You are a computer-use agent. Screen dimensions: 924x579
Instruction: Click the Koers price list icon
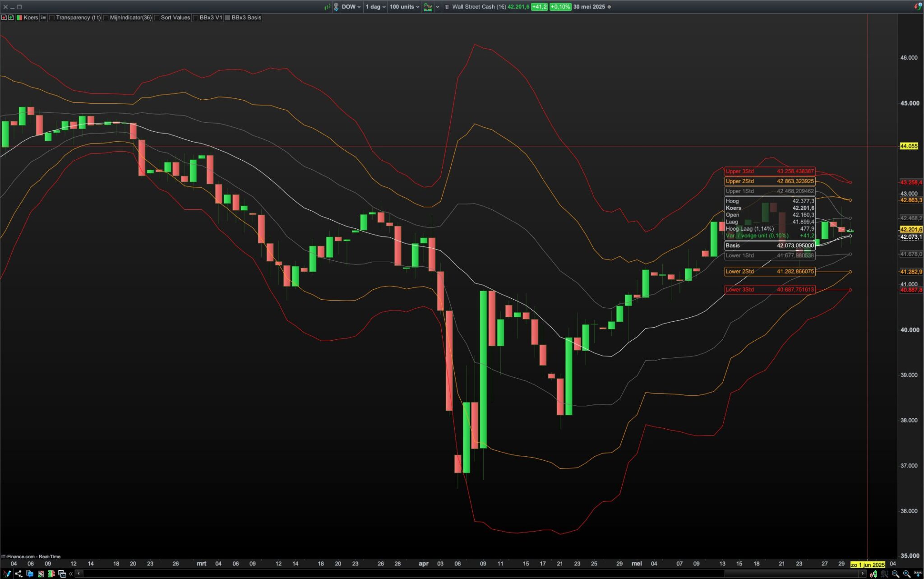43,18
